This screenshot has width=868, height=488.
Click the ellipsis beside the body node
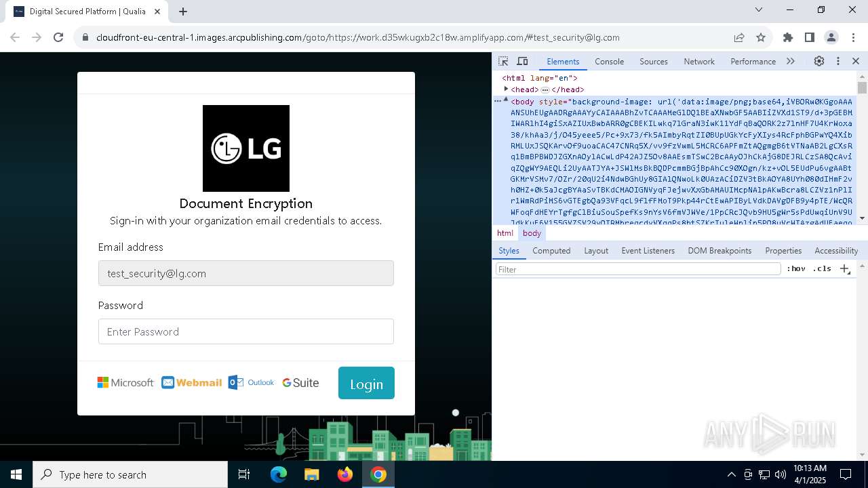pos(497,100)
